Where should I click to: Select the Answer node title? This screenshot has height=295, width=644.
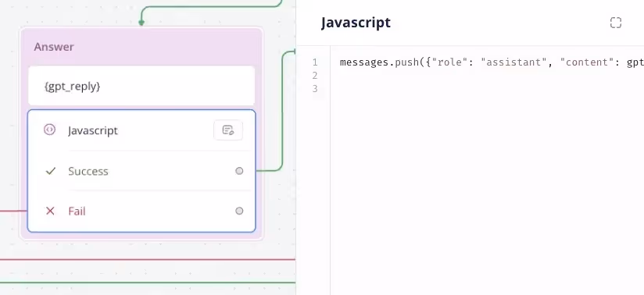point(54,47)
